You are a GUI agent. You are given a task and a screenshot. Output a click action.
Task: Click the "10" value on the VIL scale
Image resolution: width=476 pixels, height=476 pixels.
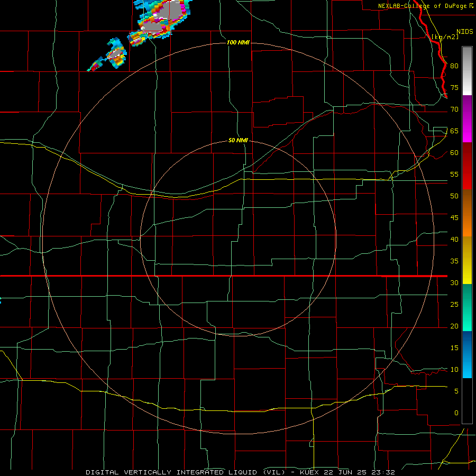(x=454, y=370)
